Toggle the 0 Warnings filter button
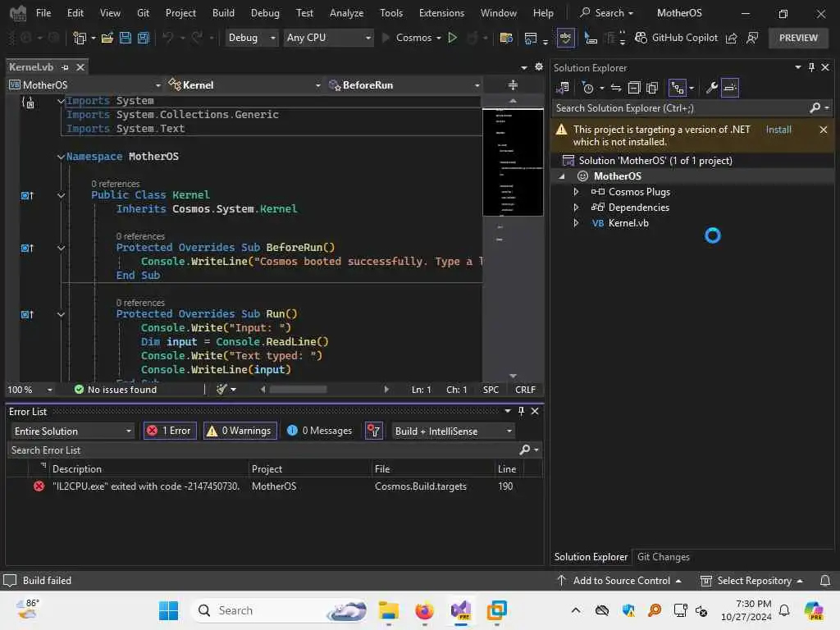 (x=239, y=431)
